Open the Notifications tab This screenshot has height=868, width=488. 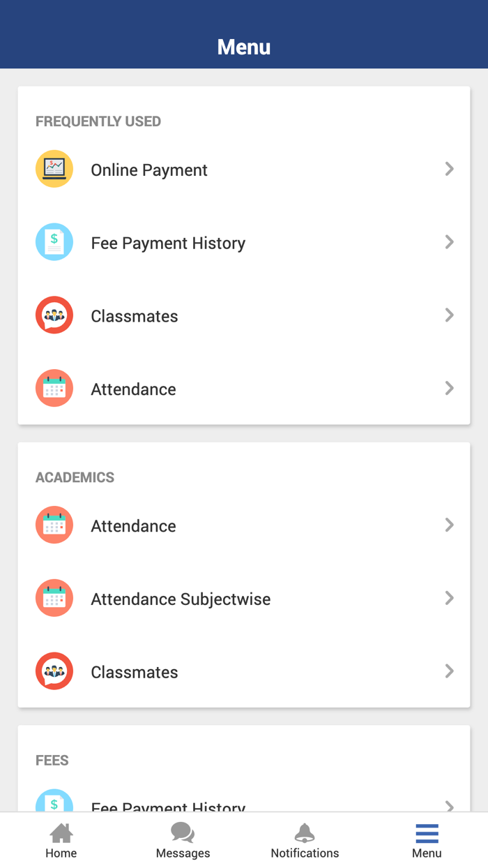pyautogui.click(x=305, y=840)
